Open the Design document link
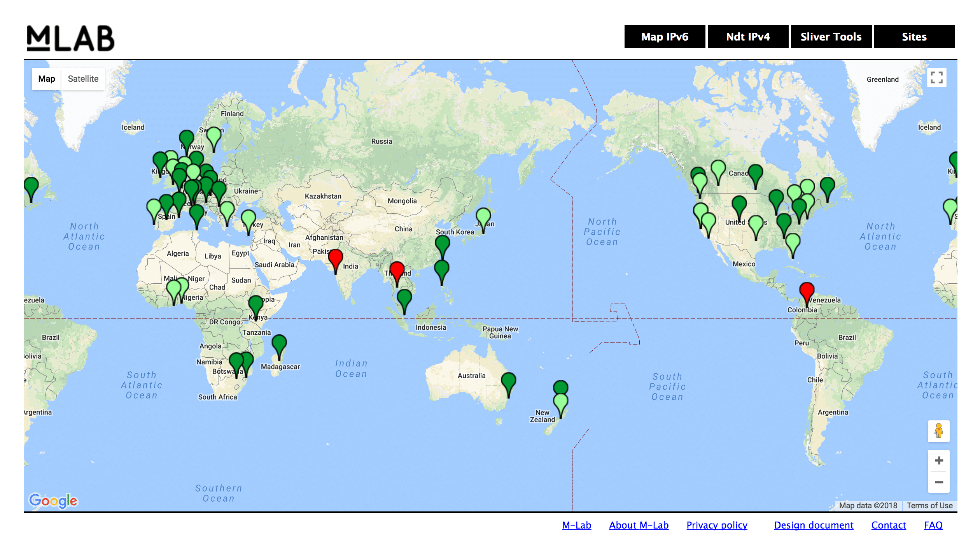 point(814,525)
